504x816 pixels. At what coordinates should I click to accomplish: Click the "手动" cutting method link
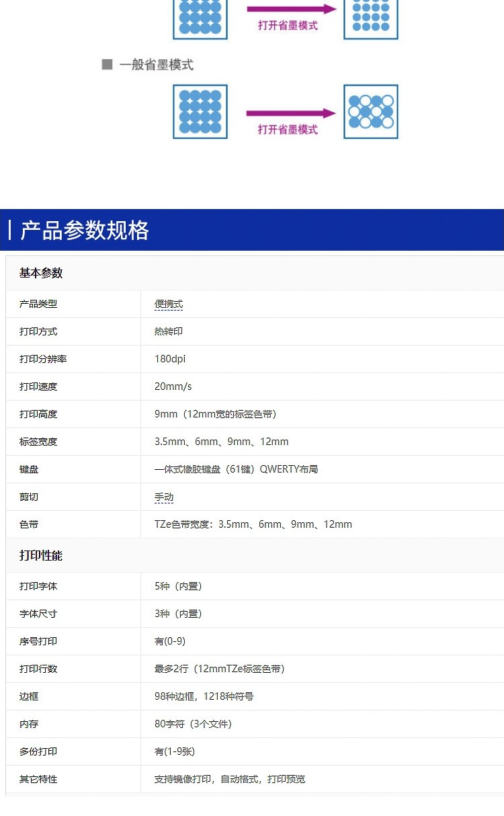click(x=164, y=497)
